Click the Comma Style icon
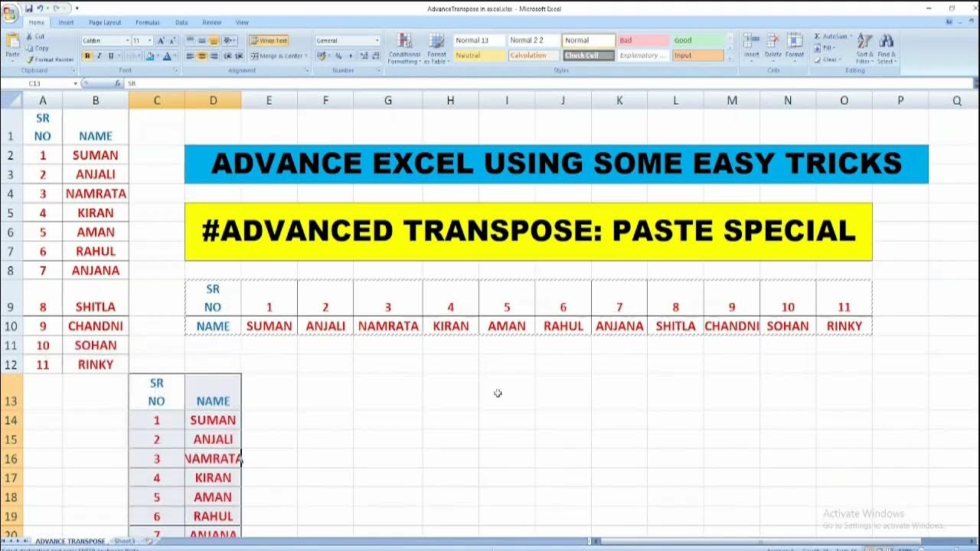The image size is (980, 551). point(351,56)
